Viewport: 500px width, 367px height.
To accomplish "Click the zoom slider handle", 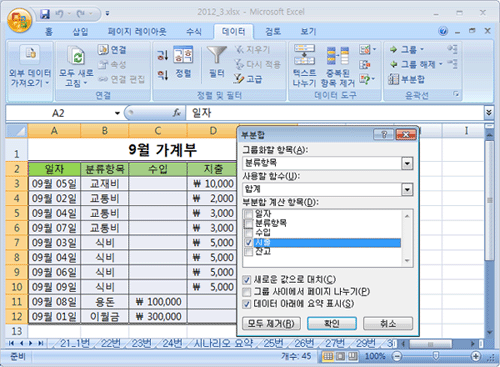I will point(435,356).
